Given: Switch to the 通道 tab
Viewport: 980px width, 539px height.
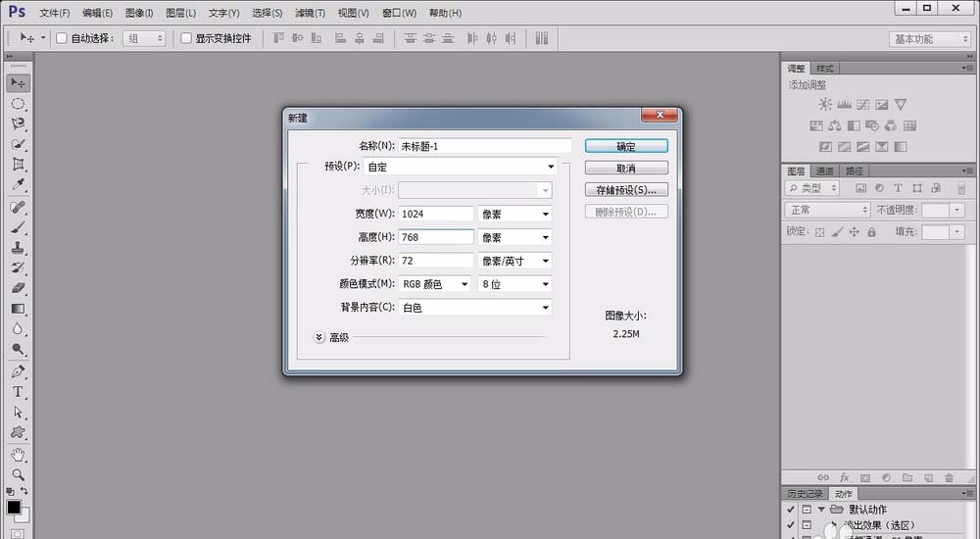Looking at the screenshot, I should tap(825, 171).
